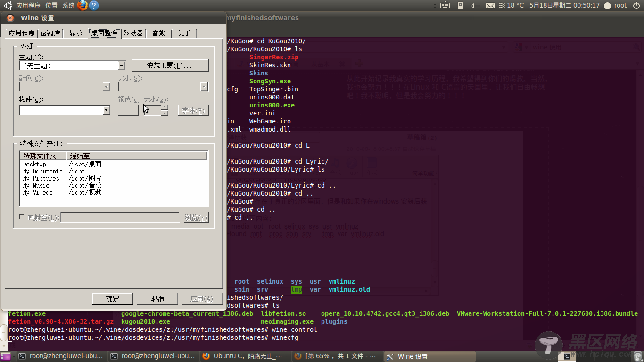The width and height of the screenshot is (644, 362).
Task: Click the 大小(z) size spinner arrows
Action: 164,110
